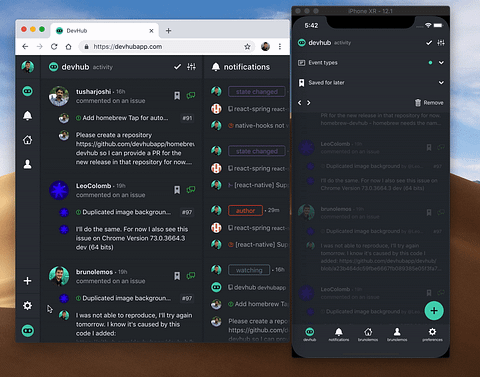Click the home icon in sidebar
This screenshot has height=377, width=480.
[x=27, y=140]
